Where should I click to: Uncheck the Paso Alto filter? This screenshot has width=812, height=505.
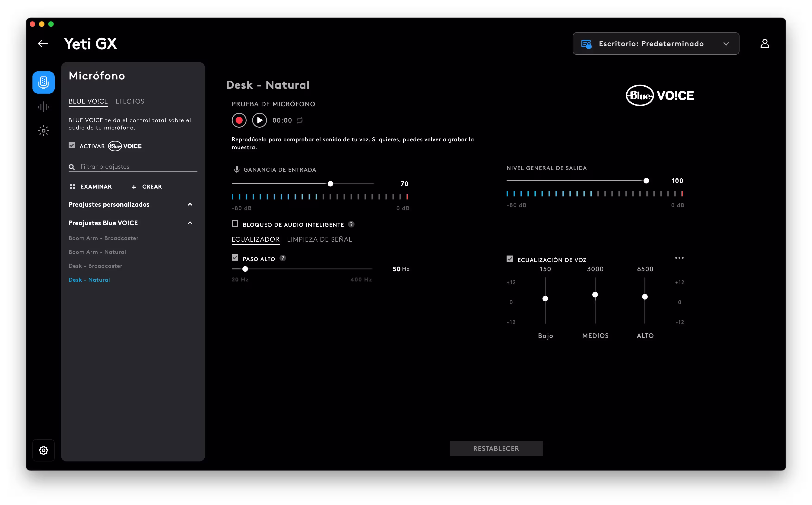(235, 258)
